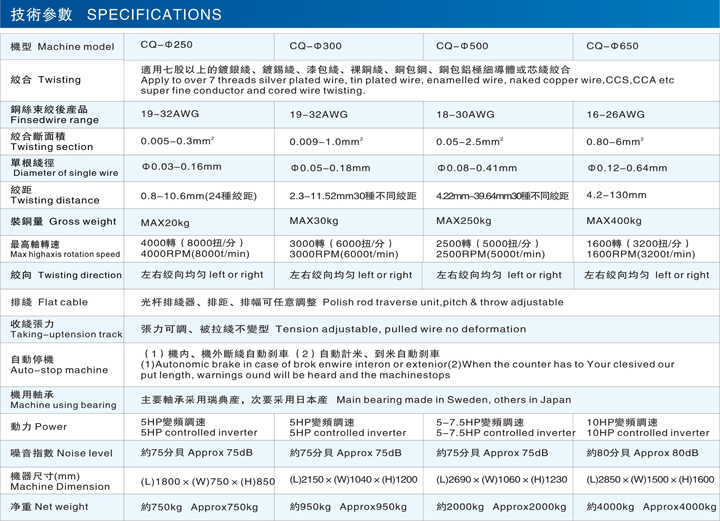The image size is (720, 521).
Task: Click the Autonomic brake description text
Action: [407, 370]
